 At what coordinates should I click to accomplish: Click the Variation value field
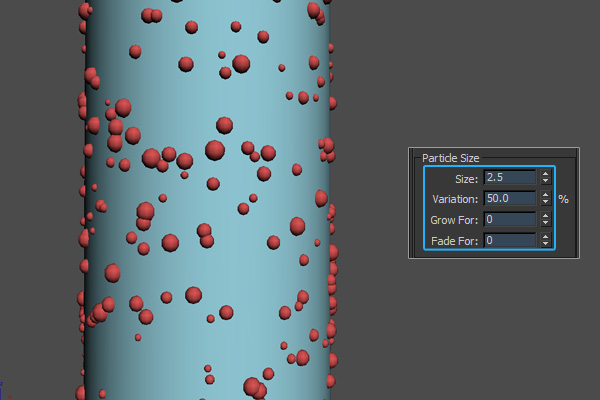click(x=510, y=199)
